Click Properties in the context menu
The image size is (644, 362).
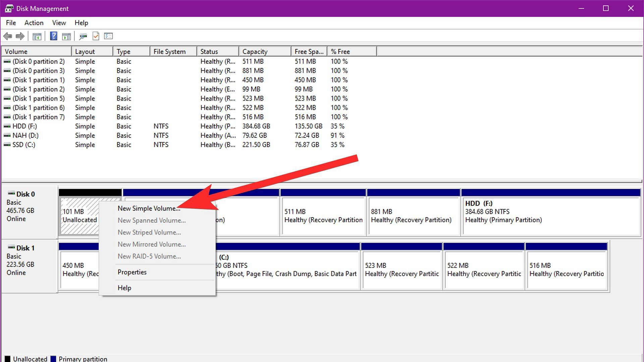coord(132,272)
